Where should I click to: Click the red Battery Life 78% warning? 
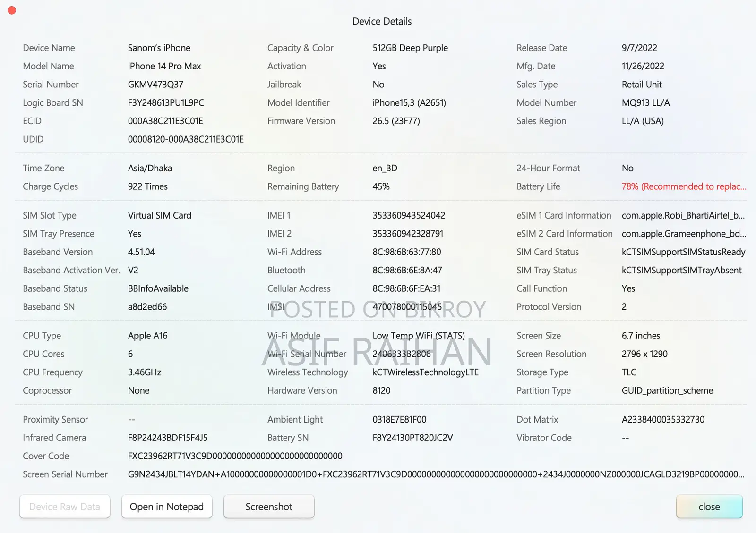click(684, 186)
